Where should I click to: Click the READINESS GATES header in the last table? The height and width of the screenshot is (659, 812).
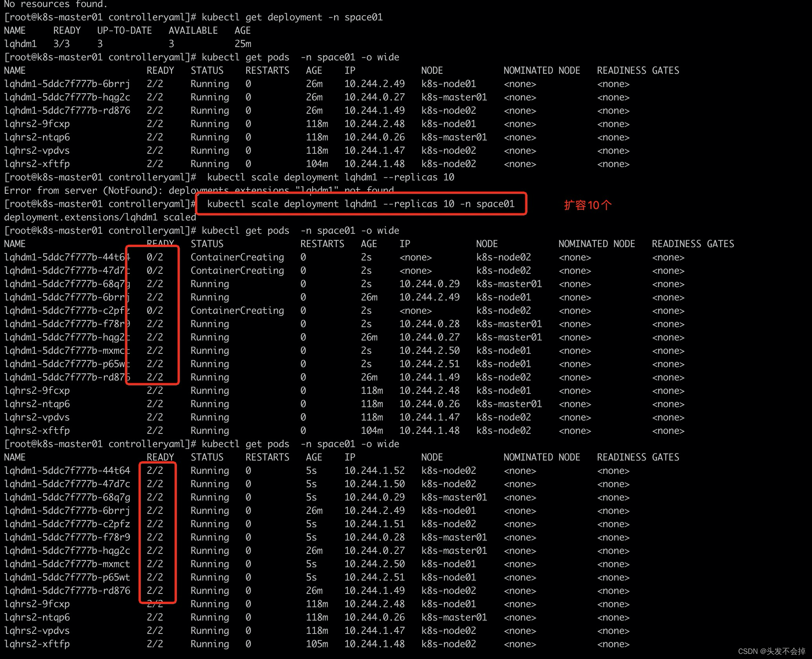638,457
